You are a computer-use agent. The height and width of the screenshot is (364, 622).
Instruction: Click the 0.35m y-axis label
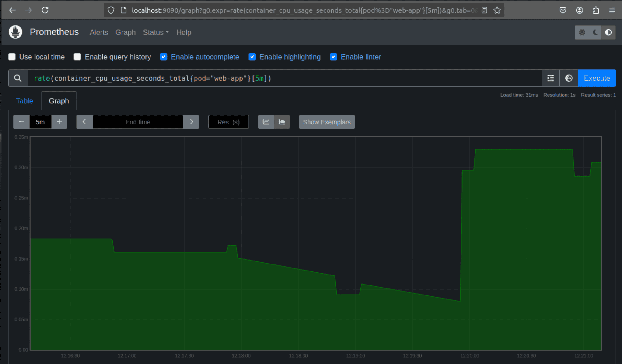click(x=21, y=137)
